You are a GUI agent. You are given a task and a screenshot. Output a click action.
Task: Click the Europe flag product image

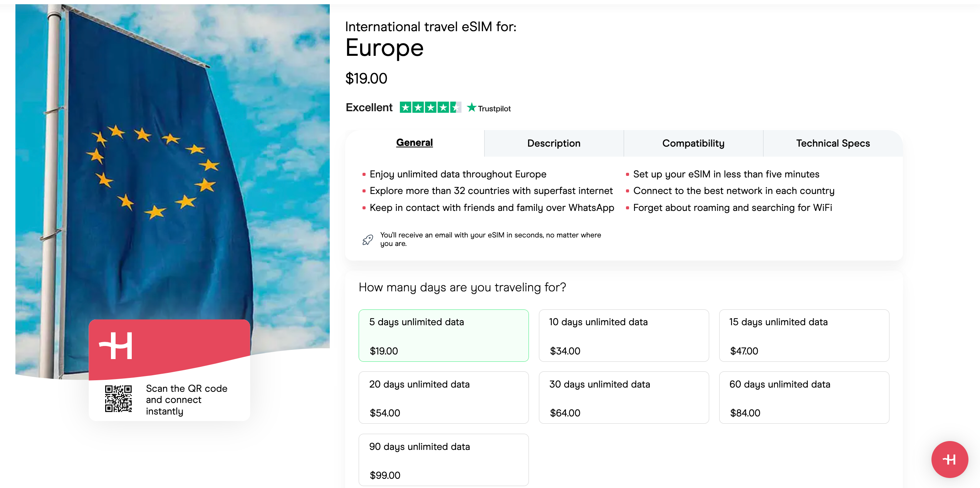172,173
